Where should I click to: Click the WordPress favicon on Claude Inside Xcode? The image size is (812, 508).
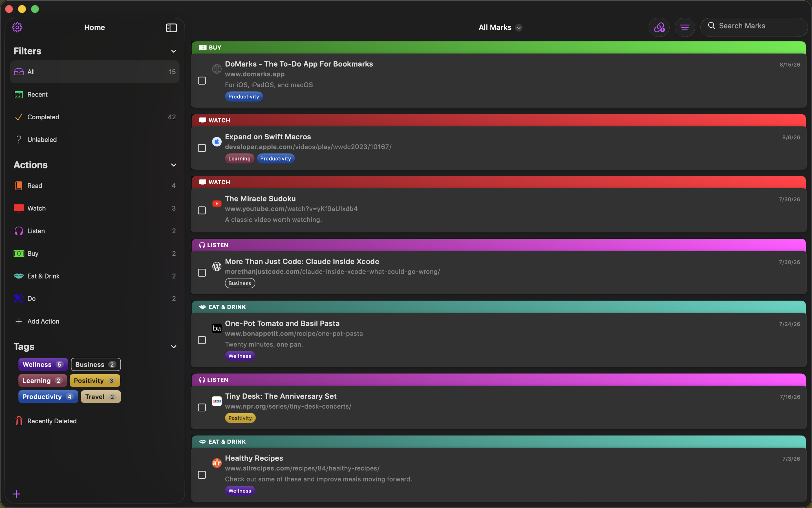click(x=217, y=266)
